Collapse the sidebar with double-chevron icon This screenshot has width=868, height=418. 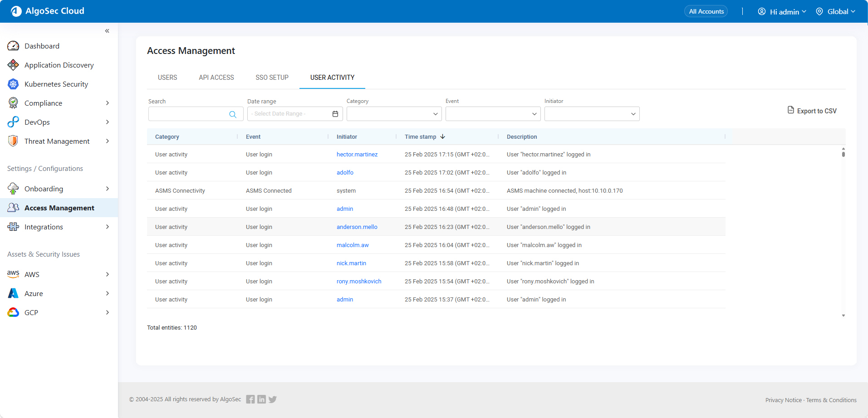(x=107, y=31)
